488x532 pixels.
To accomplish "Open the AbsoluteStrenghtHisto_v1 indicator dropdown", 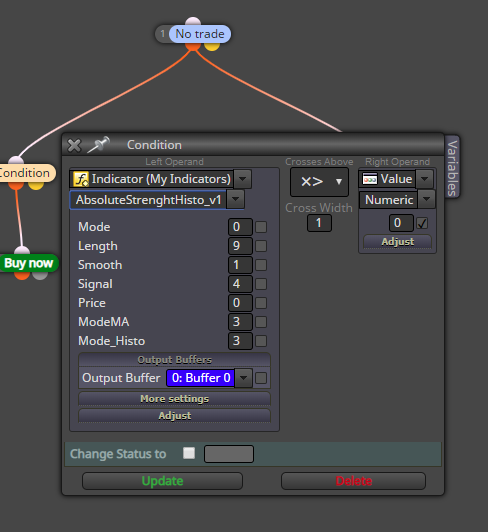I will coord(236,200).
